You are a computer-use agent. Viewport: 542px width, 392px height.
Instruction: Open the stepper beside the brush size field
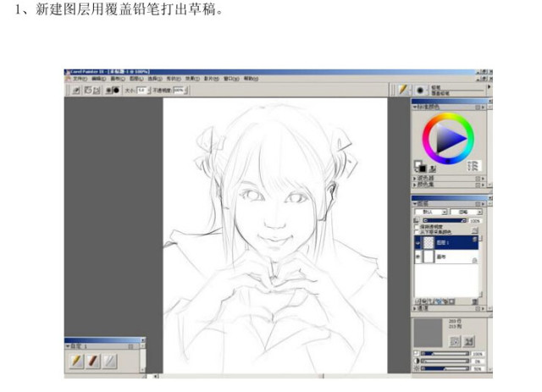click(x=149, y=91)
